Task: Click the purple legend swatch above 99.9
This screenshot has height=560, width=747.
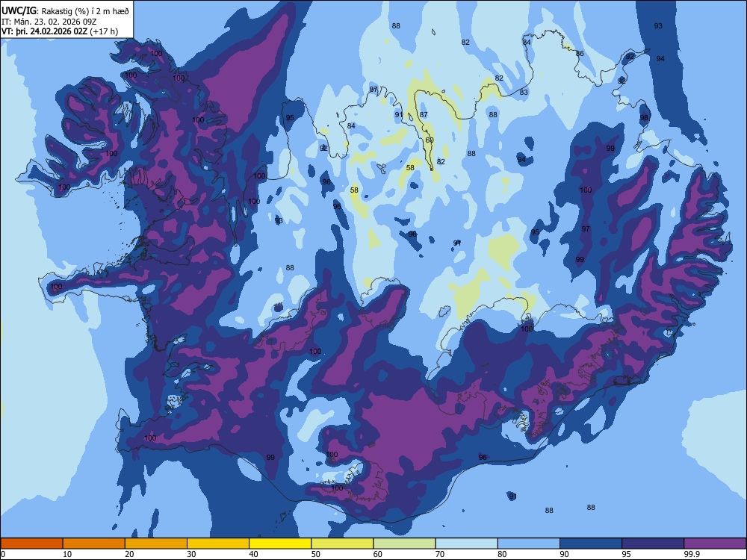Action: click(715, 544)
